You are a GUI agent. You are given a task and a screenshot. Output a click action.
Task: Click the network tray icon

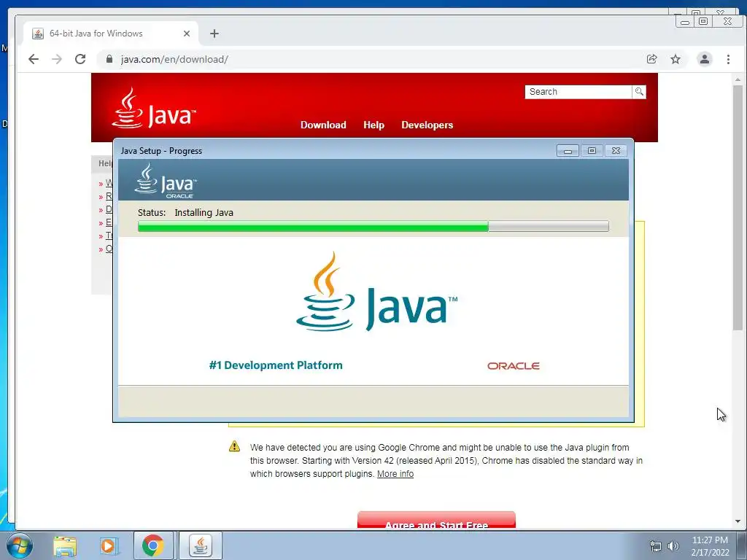656,546
